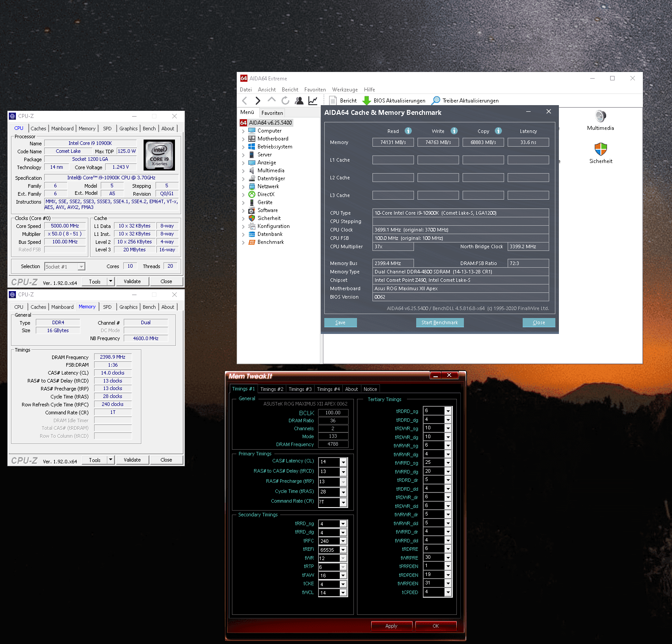Click Memory Latency 33.6 ns result field

point(528,142)
